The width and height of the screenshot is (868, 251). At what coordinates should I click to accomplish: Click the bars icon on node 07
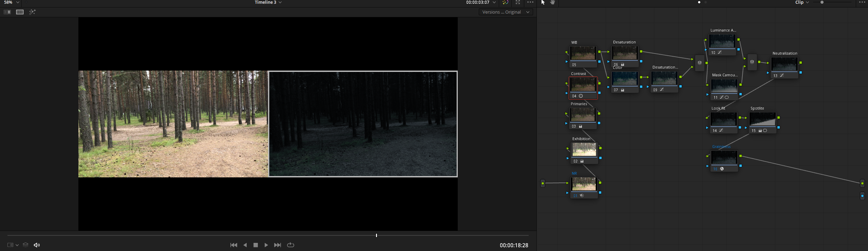(x=623, y=90)
